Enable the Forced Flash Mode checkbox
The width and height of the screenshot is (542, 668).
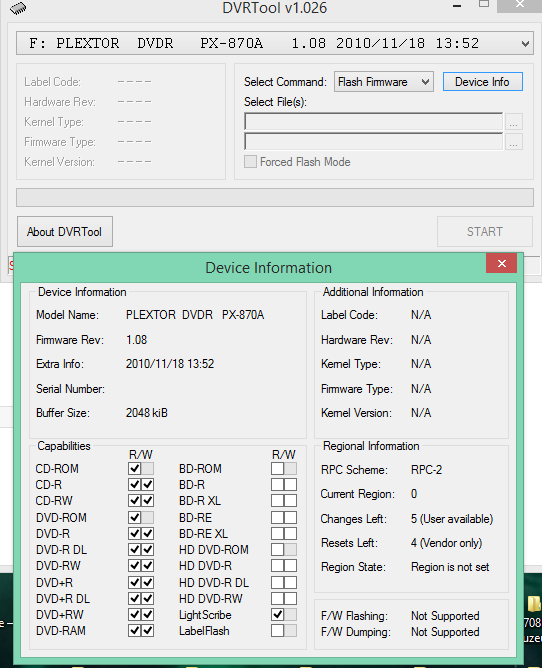click(251, 162)
